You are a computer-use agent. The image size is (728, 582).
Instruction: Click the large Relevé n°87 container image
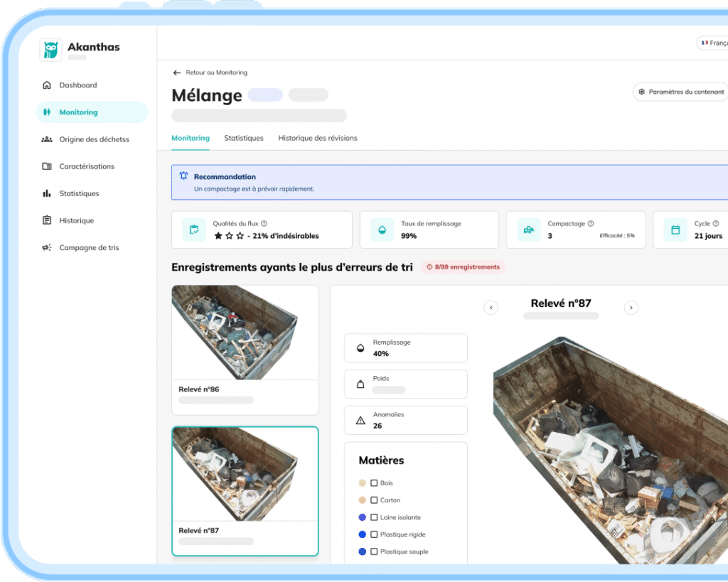[610, 451]
